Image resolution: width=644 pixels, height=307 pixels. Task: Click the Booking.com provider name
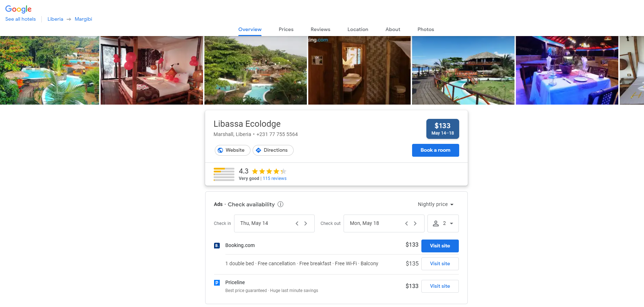[240, 246]
